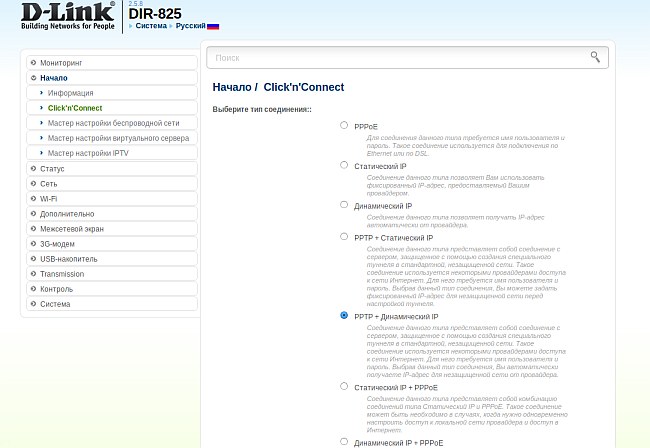Expand the USB-накопитель section
Image resolution: width=650 pixels, height=448 pixels.
click(x=112, y=259)
